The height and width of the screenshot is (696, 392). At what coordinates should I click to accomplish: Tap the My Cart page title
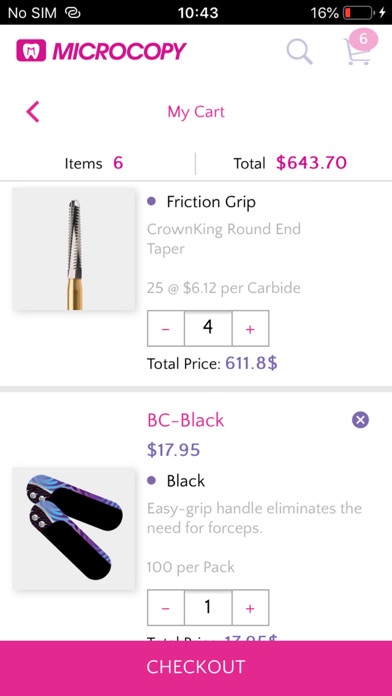pos(196,112)
